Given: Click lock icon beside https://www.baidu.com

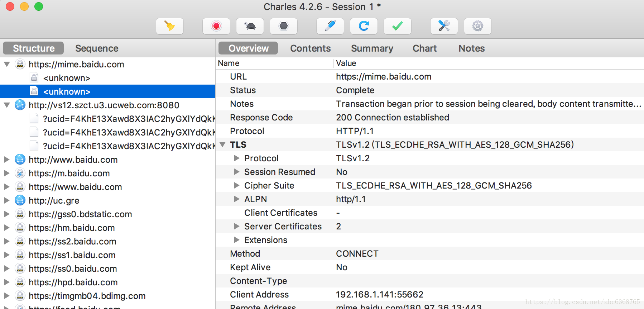Looking at the screenshot, I should tap(20, 187).
